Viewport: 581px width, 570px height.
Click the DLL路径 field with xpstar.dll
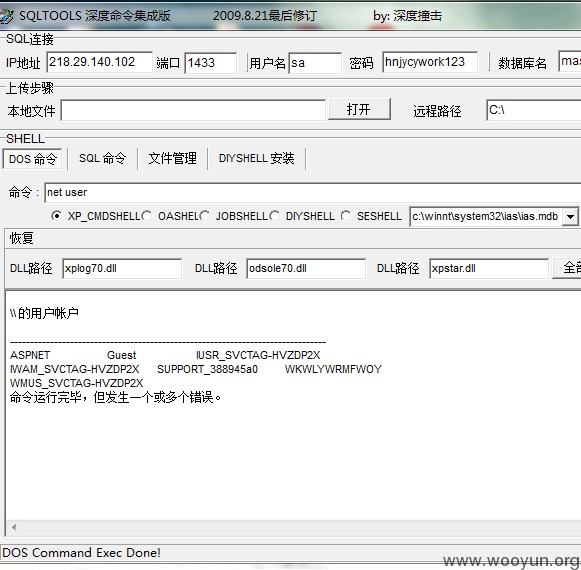(x=489, y=268)
